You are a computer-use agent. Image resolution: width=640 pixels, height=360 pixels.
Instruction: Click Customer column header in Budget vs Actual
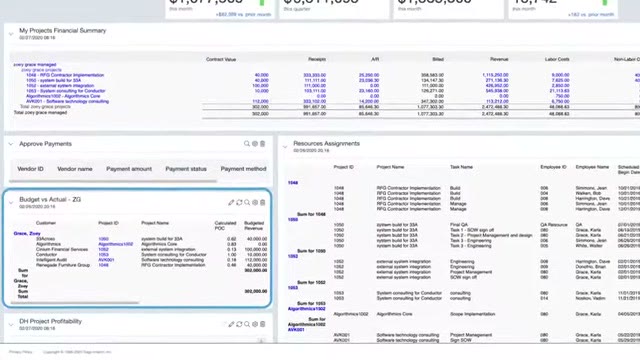click(46, 223)
